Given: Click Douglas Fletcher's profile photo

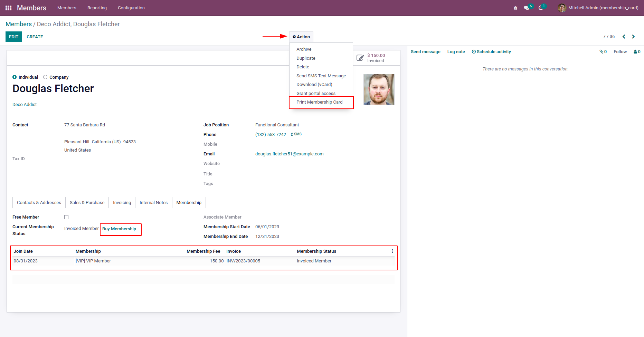Looking at the screenshot, I should 379,89.
